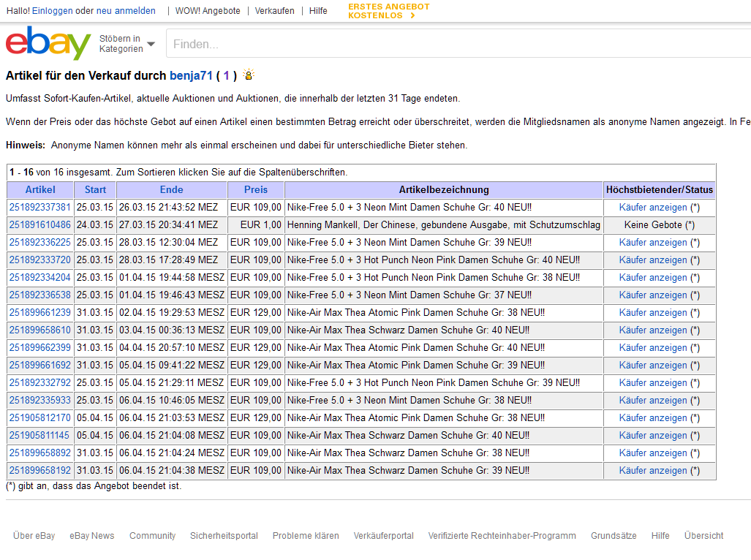Open the Stöbern in Kategorien dropdown
This screenshot has height=560, width=751.
point(127,44)
